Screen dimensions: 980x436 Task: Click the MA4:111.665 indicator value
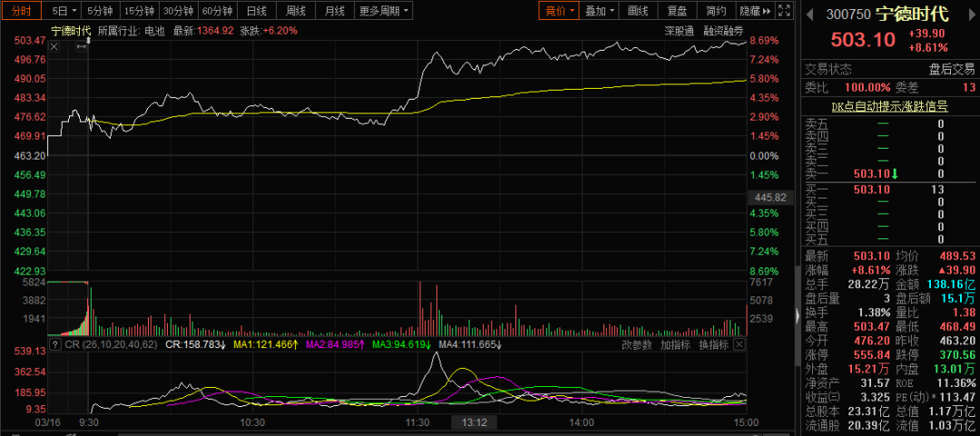(471, 344)
